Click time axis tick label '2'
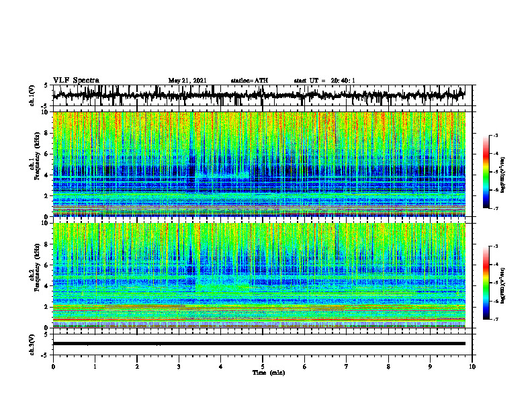Image resolution: width=532 pixels, height=411 pixels. pos(137,367)
